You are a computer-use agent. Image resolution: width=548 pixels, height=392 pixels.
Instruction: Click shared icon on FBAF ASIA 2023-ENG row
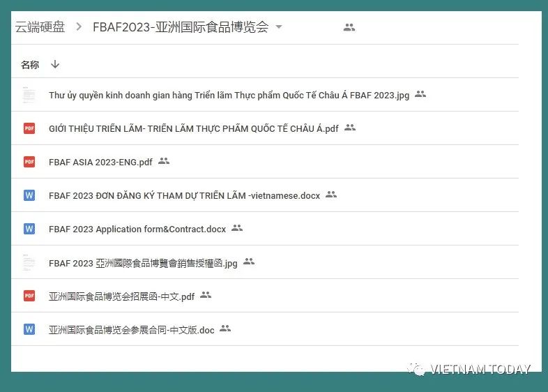coord(164,161)
